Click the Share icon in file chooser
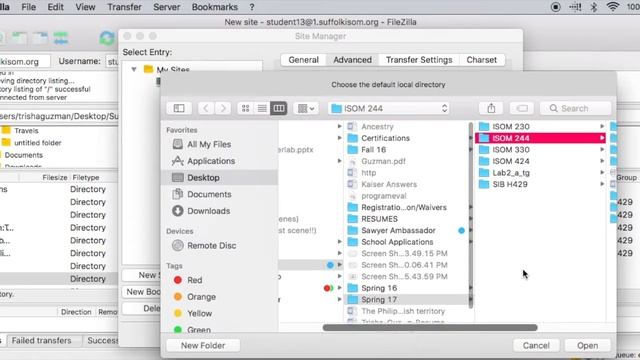The height and width of the screenshot is (360, 640). tap(491, 108)
